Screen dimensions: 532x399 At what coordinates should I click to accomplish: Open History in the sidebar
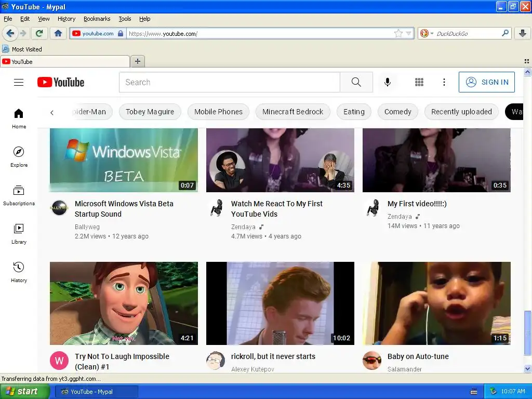[19, 272]
